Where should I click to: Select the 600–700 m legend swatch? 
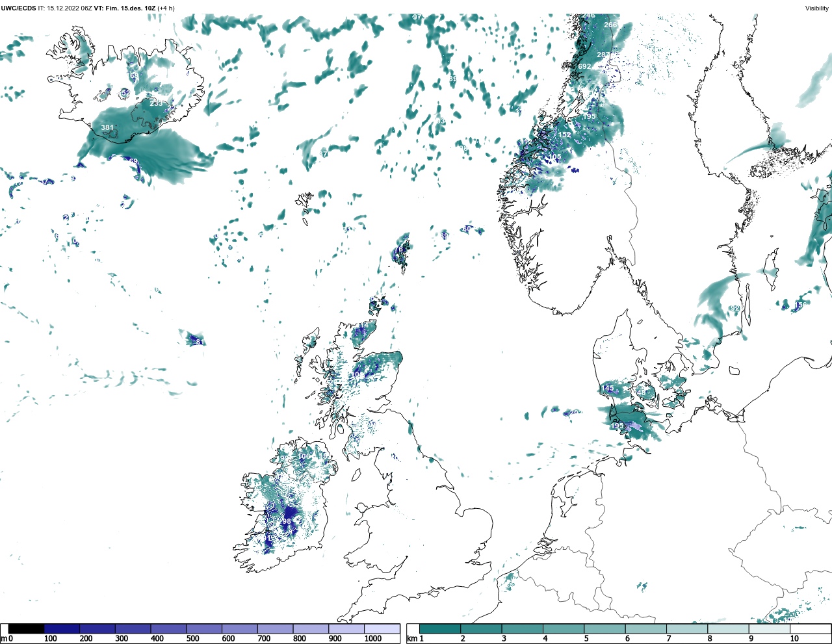coord(240,628)
